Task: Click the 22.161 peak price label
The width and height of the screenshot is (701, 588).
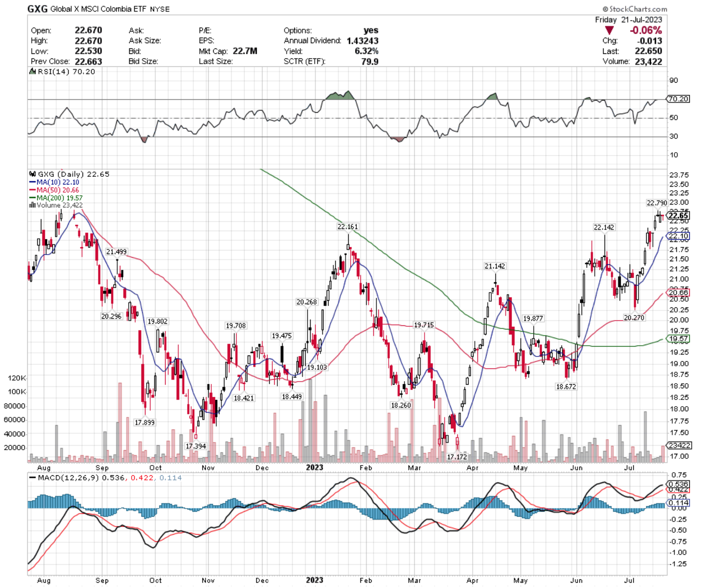Action: click(348, 227)
